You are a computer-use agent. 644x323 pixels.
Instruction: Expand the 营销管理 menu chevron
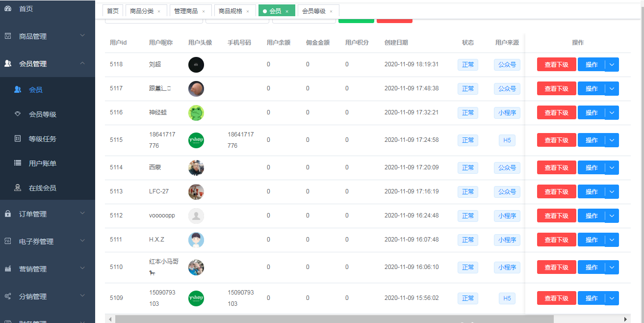(x=82, y=268)
